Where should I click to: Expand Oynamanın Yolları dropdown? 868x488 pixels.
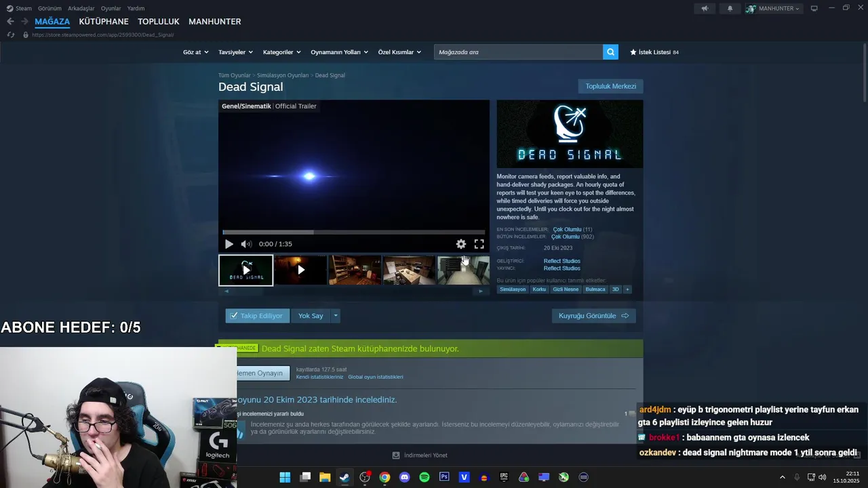pos(339,52)
